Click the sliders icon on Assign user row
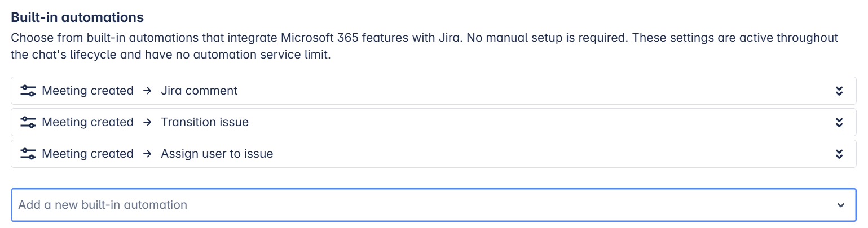868x228 pixels. [x=28, y=154]
